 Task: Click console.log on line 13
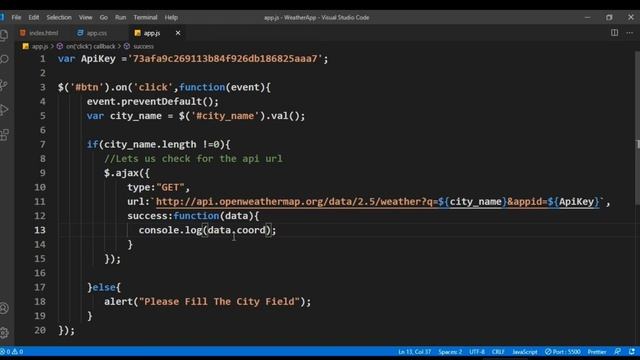[170, 230]
